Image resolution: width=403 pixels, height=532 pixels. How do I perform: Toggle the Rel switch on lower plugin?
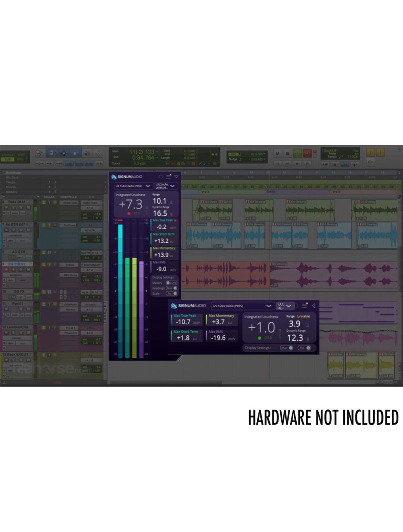coord(305,347)
